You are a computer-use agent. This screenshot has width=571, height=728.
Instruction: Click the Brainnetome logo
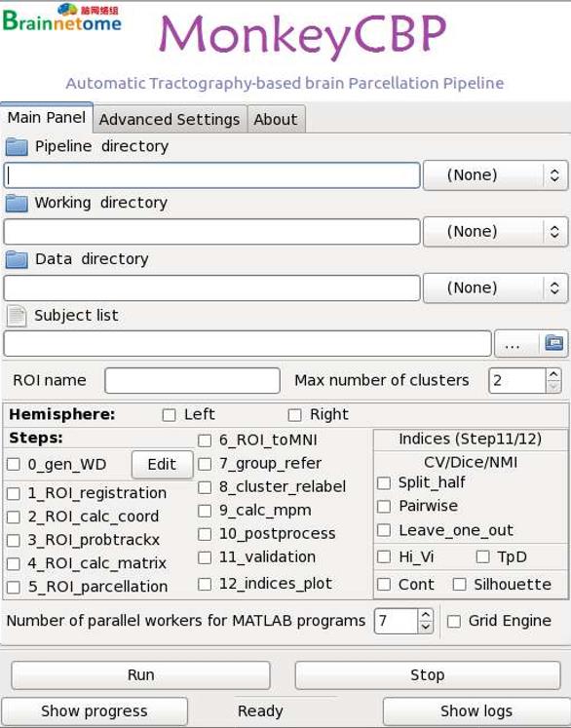tap(62, 18)
